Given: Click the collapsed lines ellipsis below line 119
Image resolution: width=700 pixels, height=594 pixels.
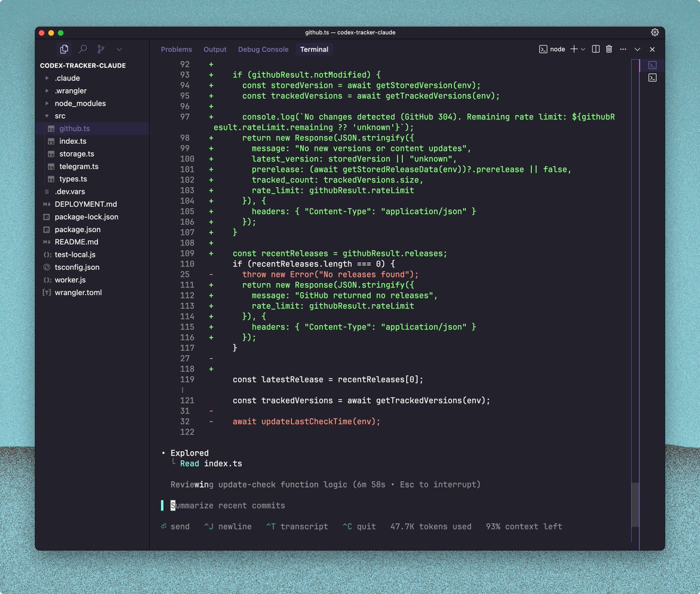Looking at the screenshot, I should point(183,390).
